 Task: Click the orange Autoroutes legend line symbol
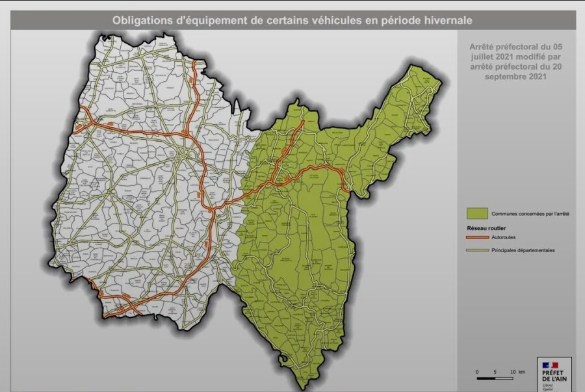pos(478,238)
